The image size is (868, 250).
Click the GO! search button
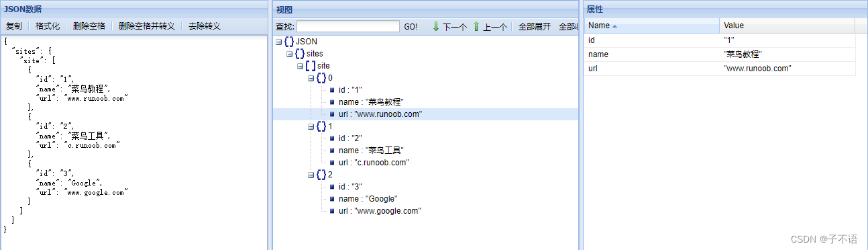(411, 26)
